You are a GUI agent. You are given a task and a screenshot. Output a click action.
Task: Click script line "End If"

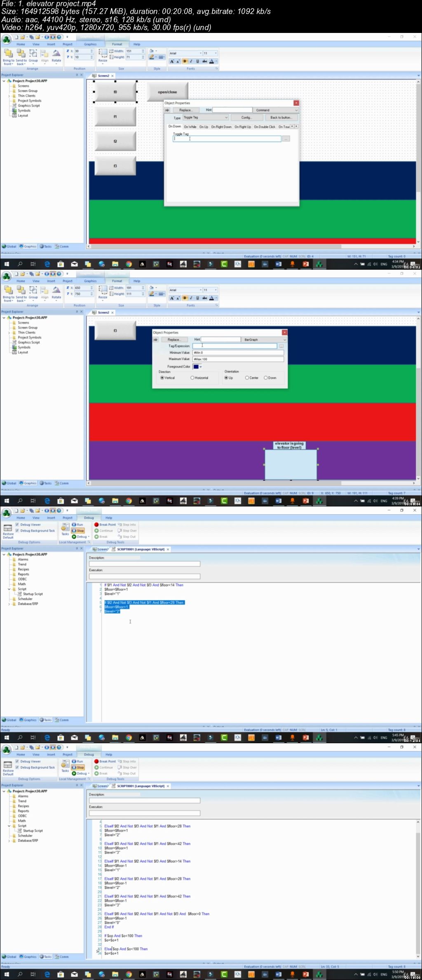(x=109, y=927)
